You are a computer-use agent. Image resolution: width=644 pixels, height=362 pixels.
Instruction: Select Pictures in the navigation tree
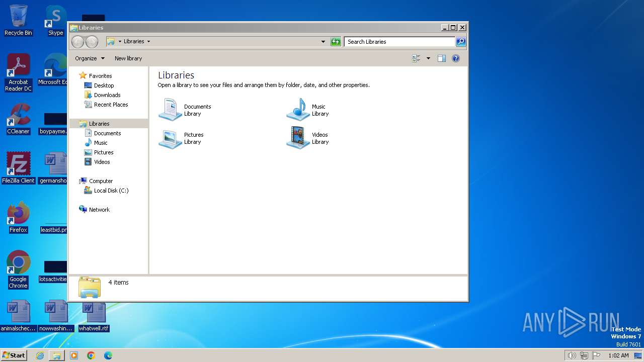[x=104, y=152]
